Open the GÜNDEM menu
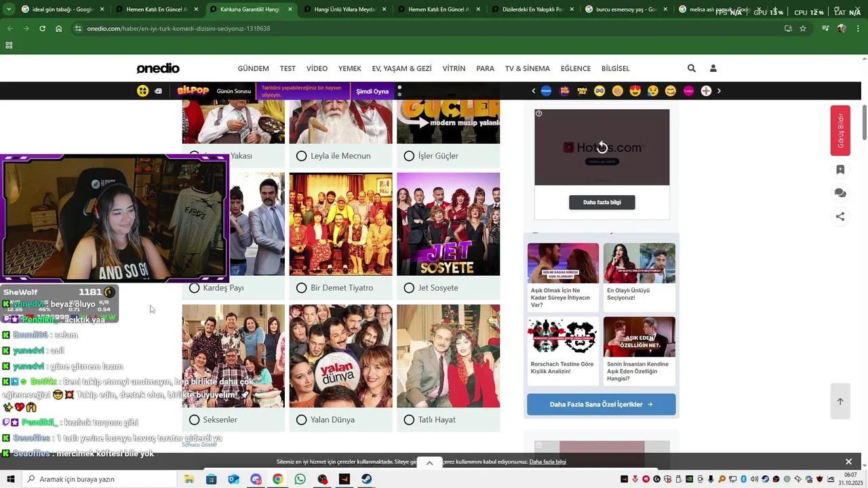 point(253,68)
